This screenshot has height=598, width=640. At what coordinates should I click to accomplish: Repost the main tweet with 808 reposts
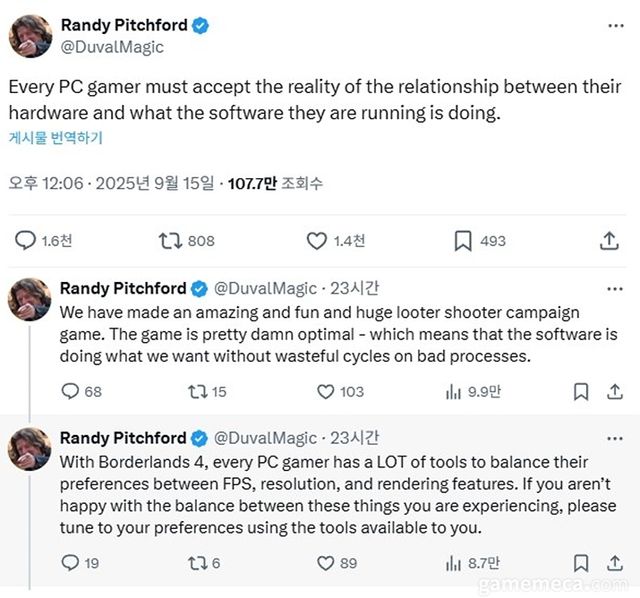coord(171,241)
